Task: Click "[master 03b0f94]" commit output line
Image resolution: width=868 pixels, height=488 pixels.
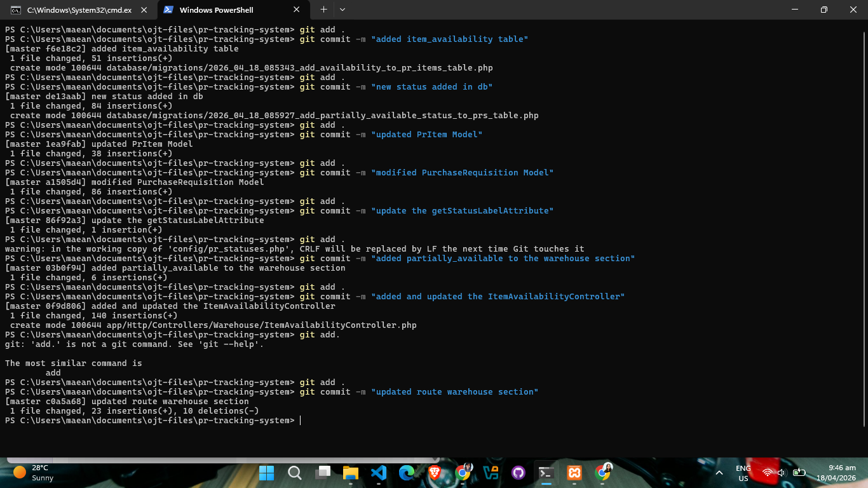Action: 175,268
